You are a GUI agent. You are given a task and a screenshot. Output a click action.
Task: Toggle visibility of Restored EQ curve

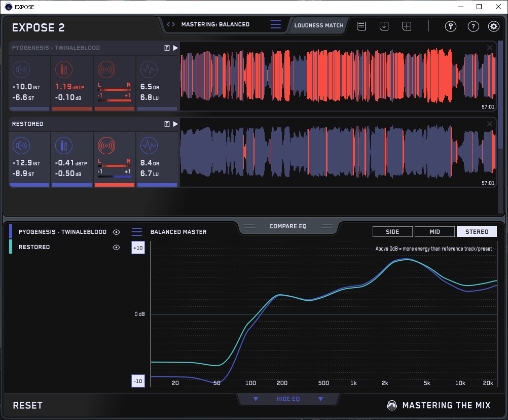[x=116, y=247]
